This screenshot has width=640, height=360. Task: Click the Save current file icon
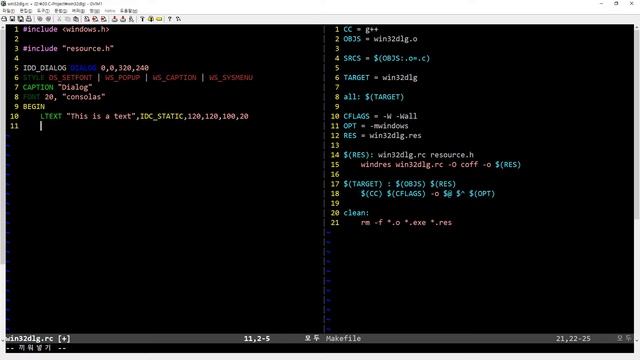12,19
